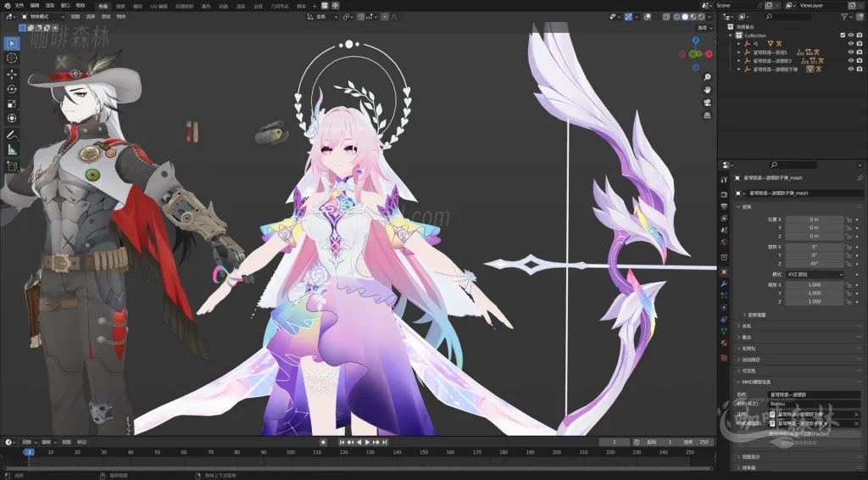The height and width of the screenshot is (480, 868).
Task: Toggle viewport overlays button in header
Action: tap(648, 17)
